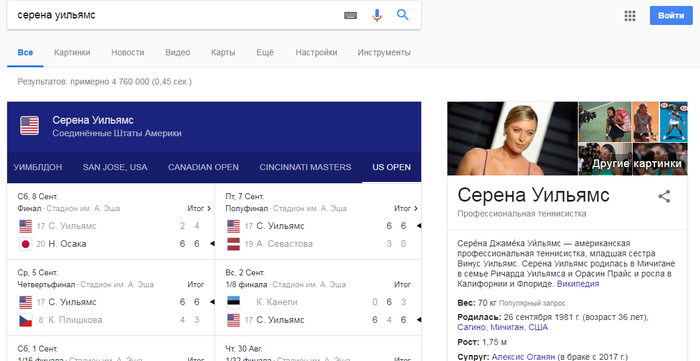Click the Серена Уильямс title in the blue header
The image size is (700, 361).
point(93,120)
